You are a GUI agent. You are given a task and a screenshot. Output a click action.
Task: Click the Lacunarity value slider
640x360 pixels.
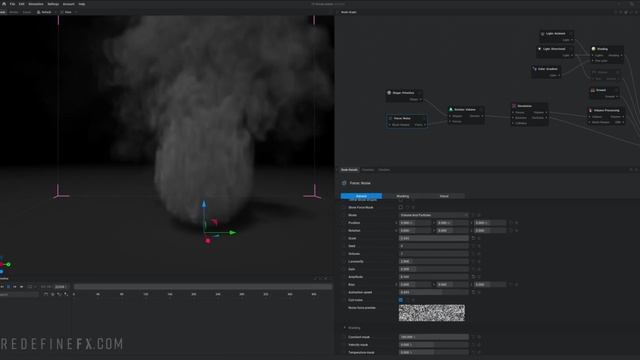point(433,261)
